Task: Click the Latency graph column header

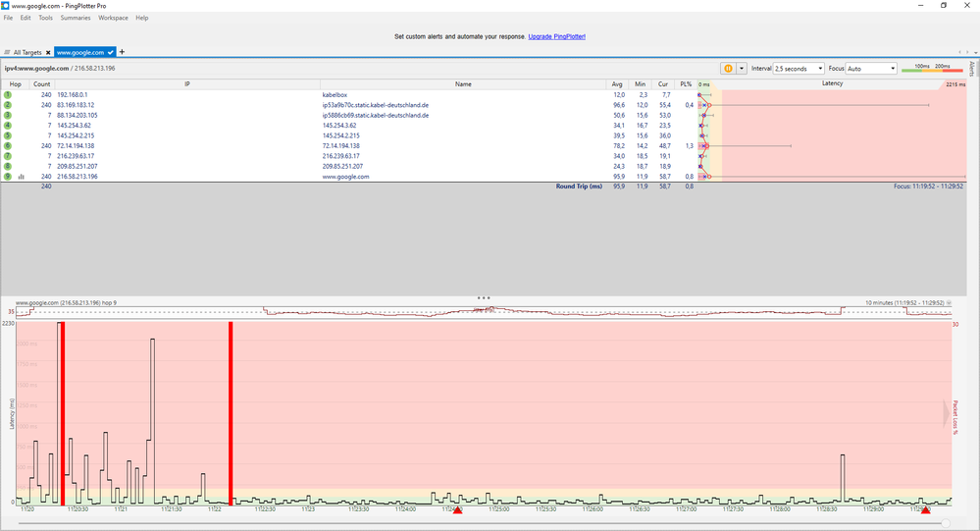Action: click(832, 83)
